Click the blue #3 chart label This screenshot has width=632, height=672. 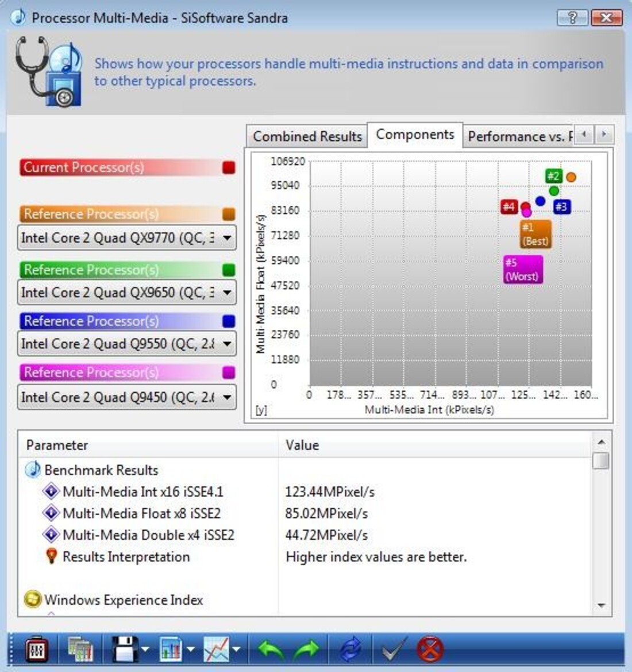pos(561,207)
